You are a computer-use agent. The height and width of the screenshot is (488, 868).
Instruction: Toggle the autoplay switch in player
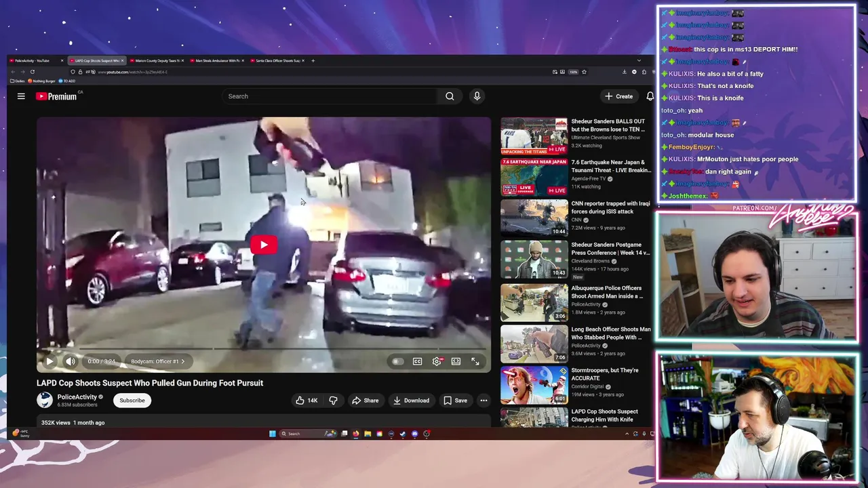coord(397,361)
